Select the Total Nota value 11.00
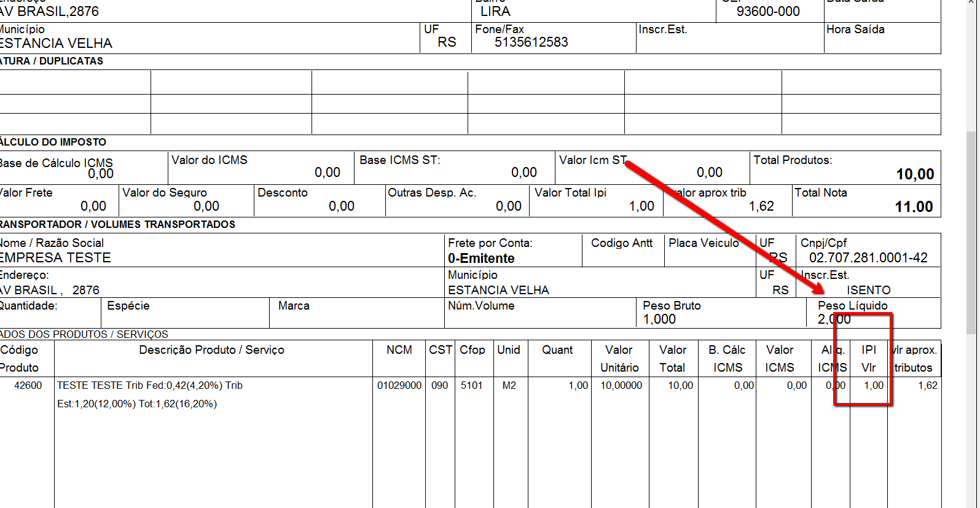This screenshot has height=508, width=980. 914,207
